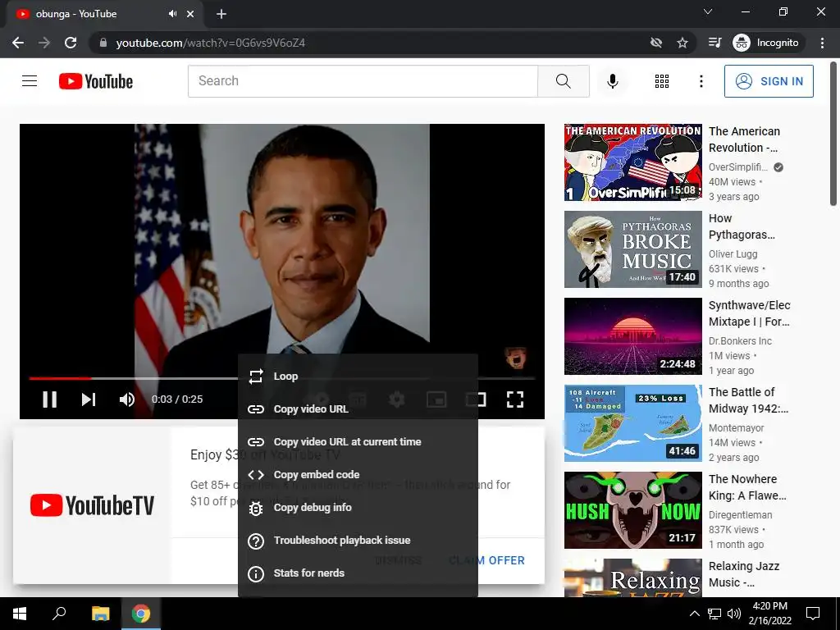Open Windows taskbar search

59,614
